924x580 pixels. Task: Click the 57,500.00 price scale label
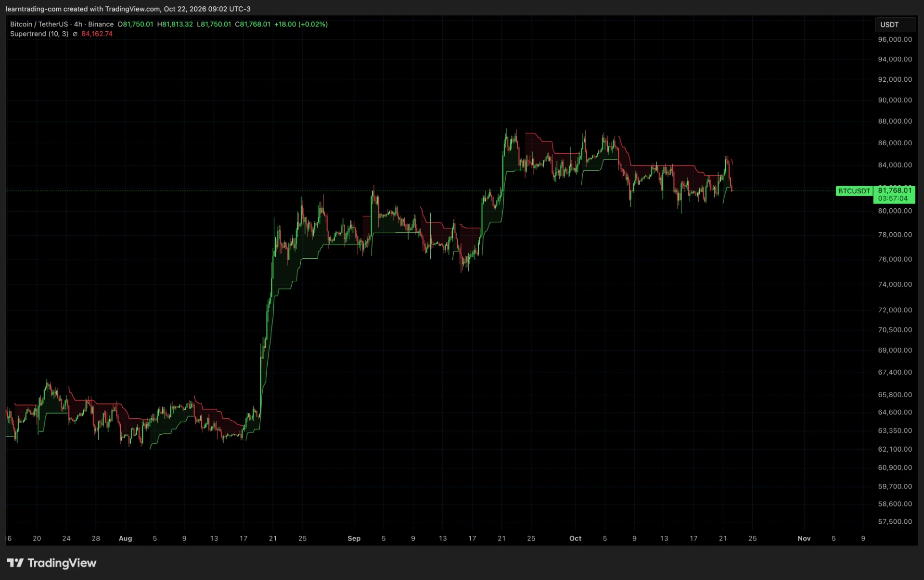[895, 521]
